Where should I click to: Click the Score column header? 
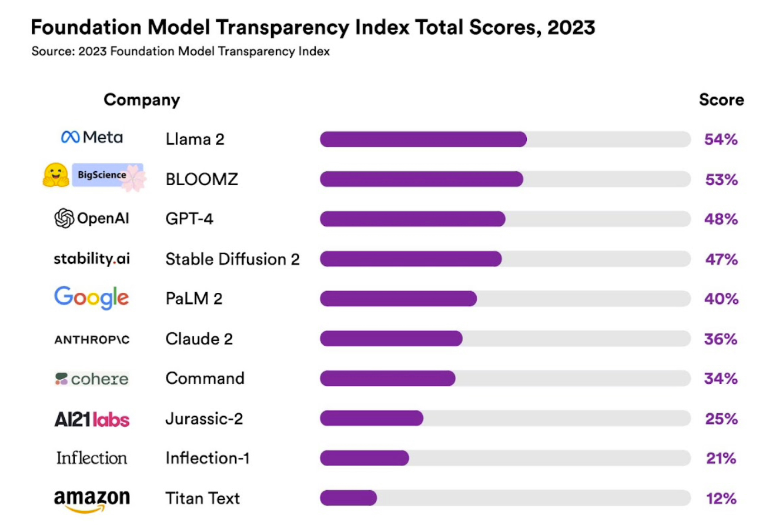pos(722,100)
